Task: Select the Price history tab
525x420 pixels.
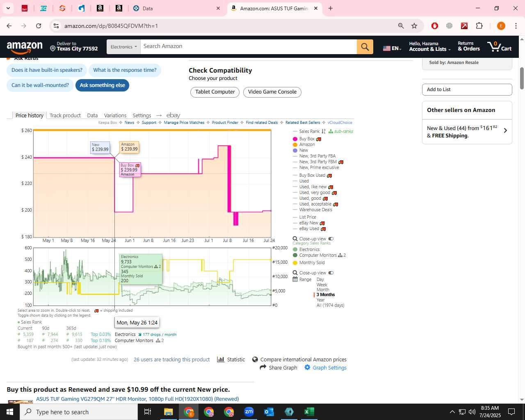Action: [29, 115]
